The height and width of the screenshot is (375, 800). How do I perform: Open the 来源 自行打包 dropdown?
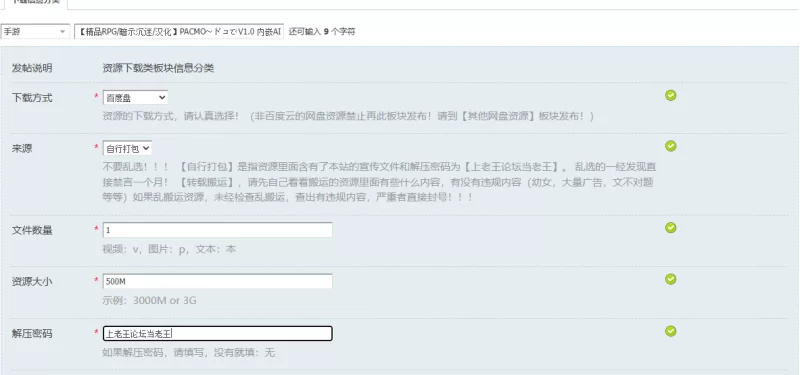pyautogui.click(x=127, y=148)
